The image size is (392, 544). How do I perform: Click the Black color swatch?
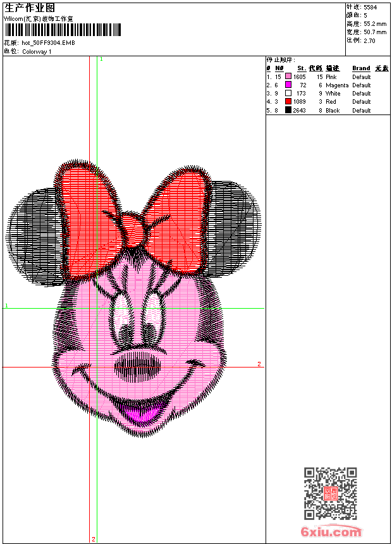click(288, 110)
